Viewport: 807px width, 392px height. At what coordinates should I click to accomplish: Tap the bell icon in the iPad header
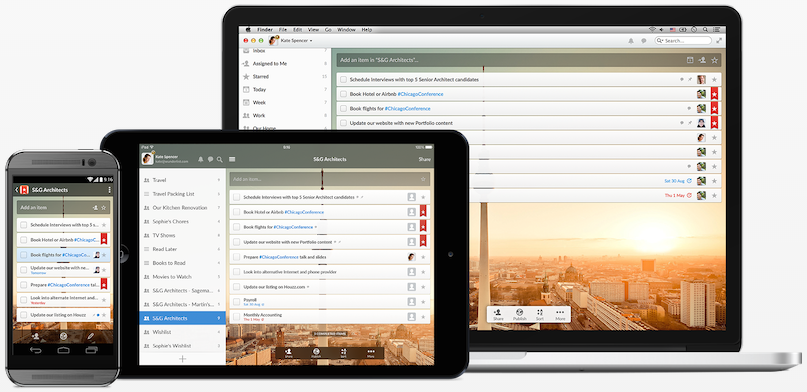tap(201, 159)
